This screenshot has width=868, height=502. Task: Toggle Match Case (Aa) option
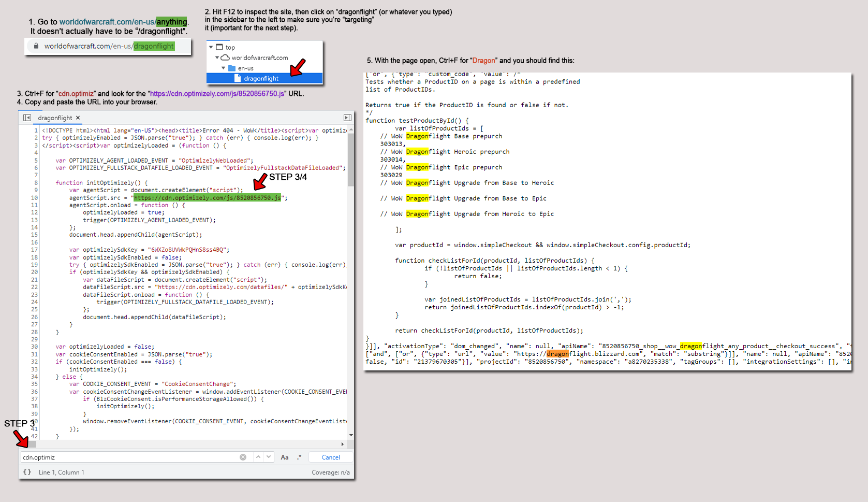point(285,457)
